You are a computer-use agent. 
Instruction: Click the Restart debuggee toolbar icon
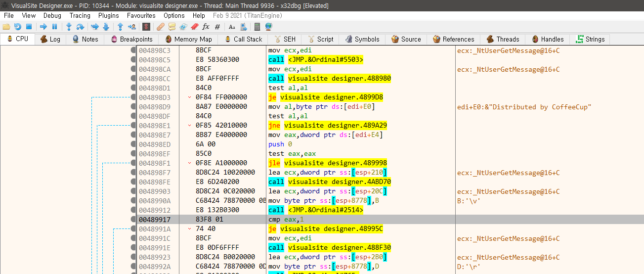[17, 27]
